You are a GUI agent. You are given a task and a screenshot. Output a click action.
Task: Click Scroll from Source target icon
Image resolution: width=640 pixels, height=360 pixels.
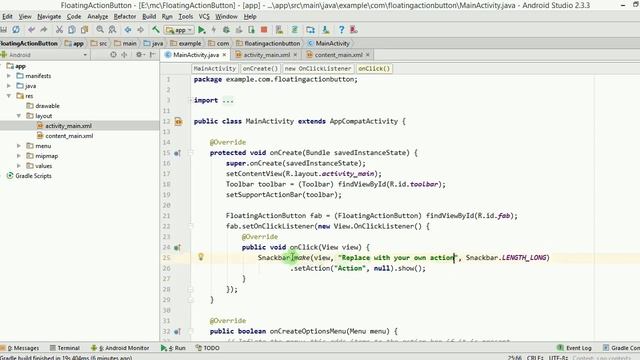(113, 55)
